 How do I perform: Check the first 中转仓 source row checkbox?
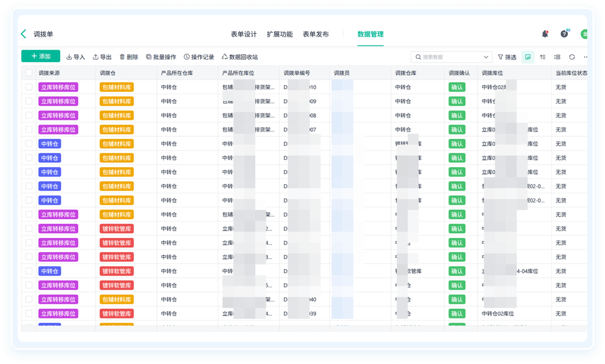tap(29, 144)
